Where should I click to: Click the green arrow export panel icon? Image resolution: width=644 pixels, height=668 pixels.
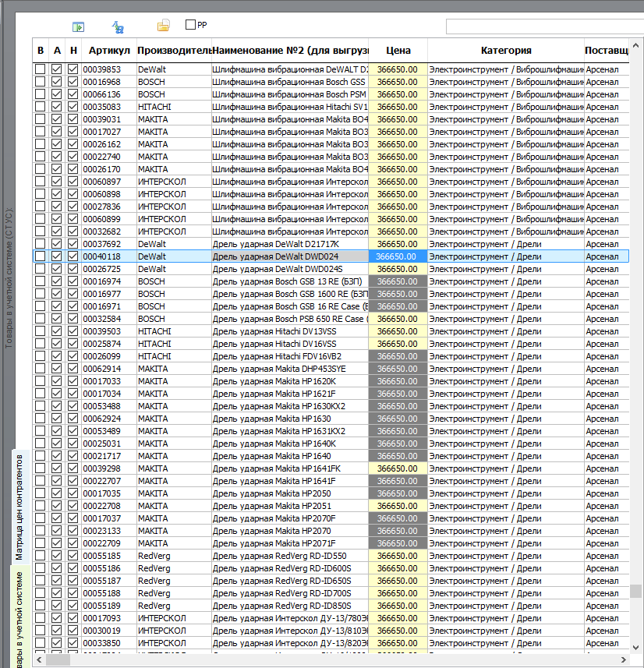78,27
